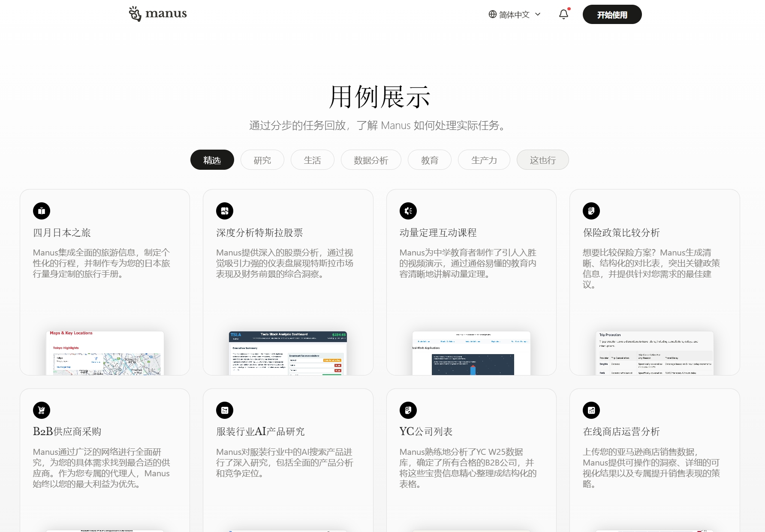Switch to the 生活 tab
The height and width of the screenshot is (532, 765).
point(313,160)
